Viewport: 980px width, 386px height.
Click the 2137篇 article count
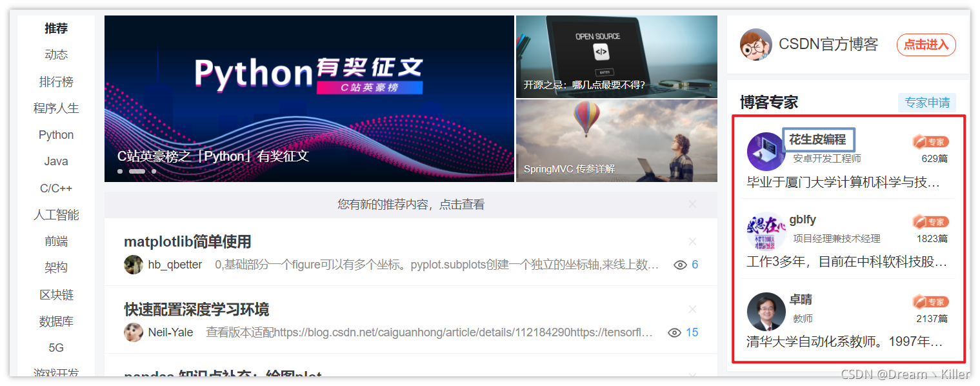(x=932, y=318)
